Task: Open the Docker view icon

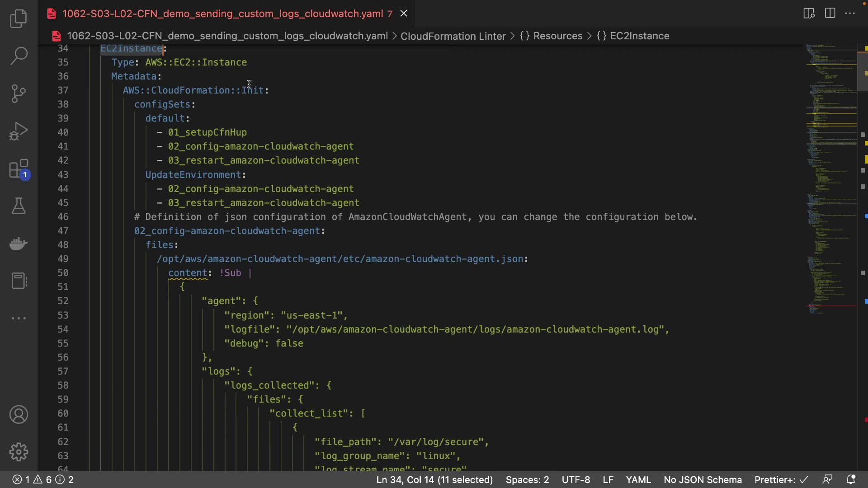Action: [x=19, y=244]
